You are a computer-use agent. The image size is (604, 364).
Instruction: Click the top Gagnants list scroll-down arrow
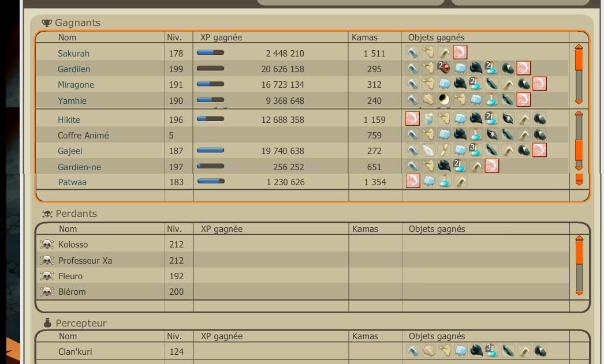point(579,102)
